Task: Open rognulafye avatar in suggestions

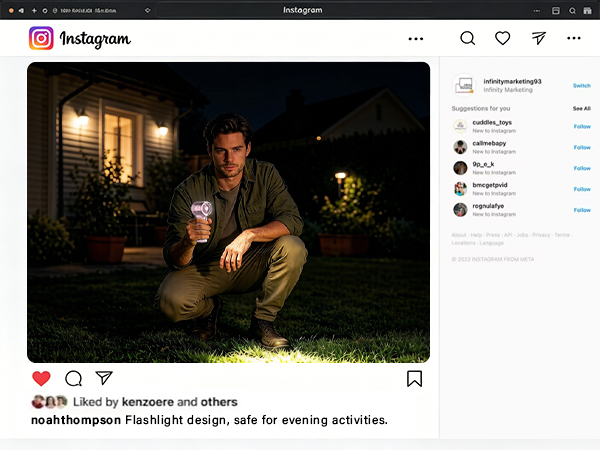Action: [460, 210]
